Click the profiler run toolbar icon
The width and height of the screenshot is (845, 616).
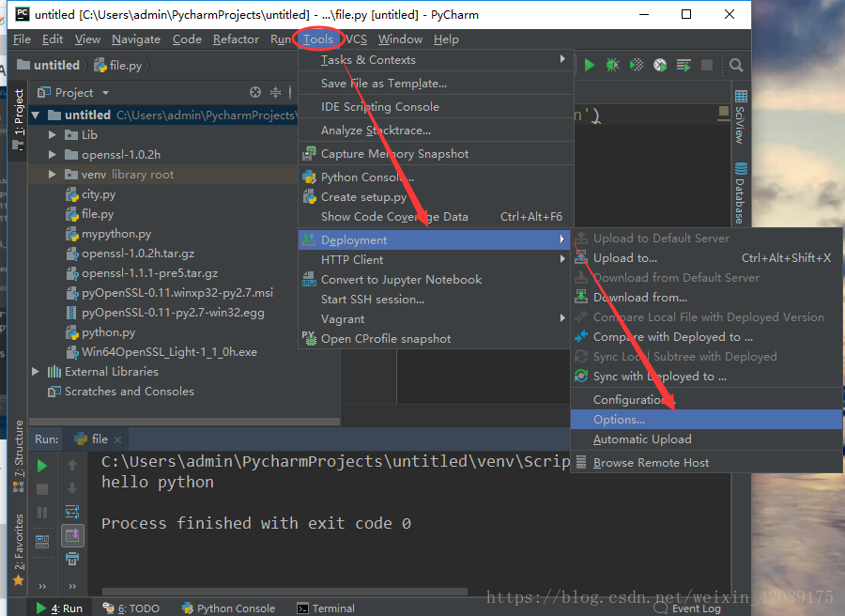(x=660, y=65)
